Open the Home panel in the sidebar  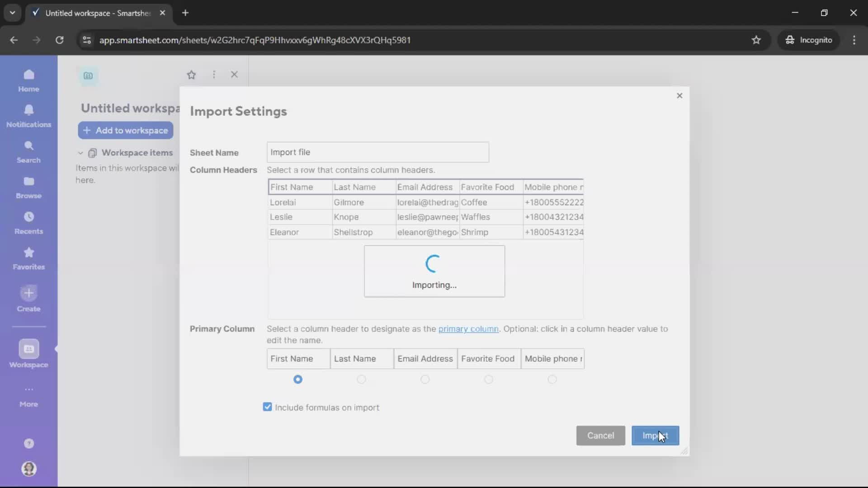pyautogui.click(x=28, y=80)
